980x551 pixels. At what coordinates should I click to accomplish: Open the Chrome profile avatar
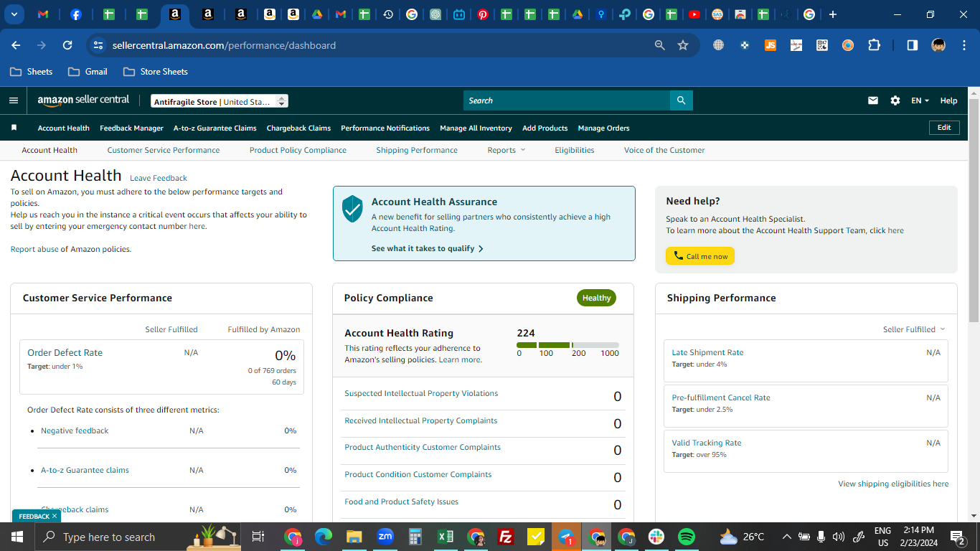click(x=938, y=45)
